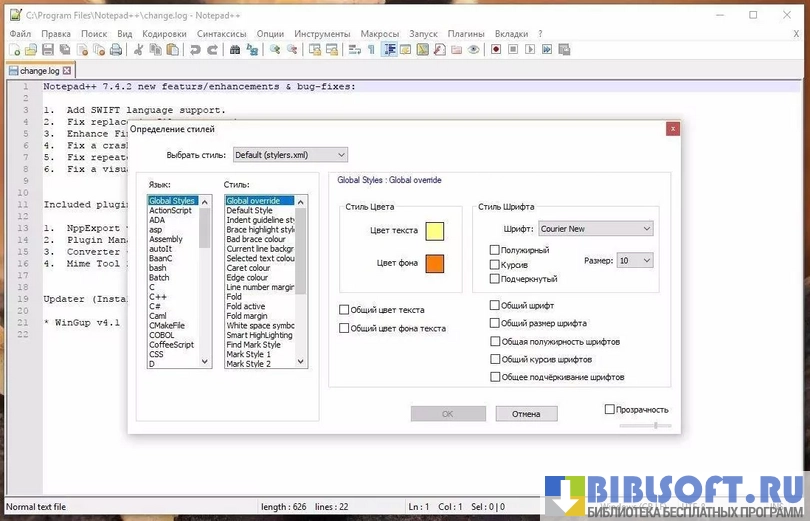Check the Прозрачность checkbox
The height and width of the screenshot is (521, 810).
(x=610, y=409)
